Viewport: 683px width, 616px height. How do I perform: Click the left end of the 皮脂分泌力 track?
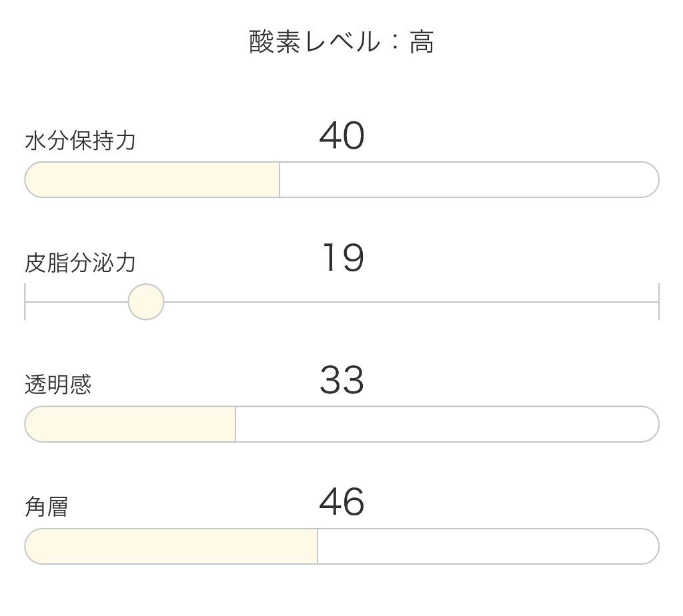[25, 303]
